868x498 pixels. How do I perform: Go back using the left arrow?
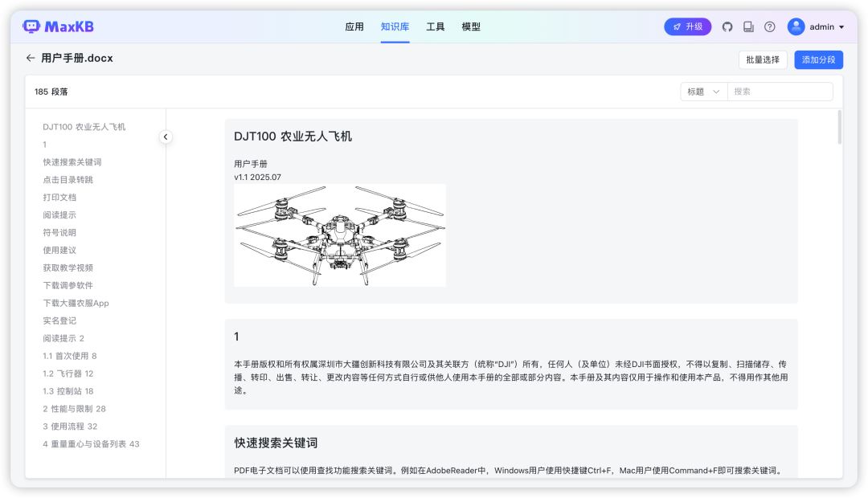31,58
